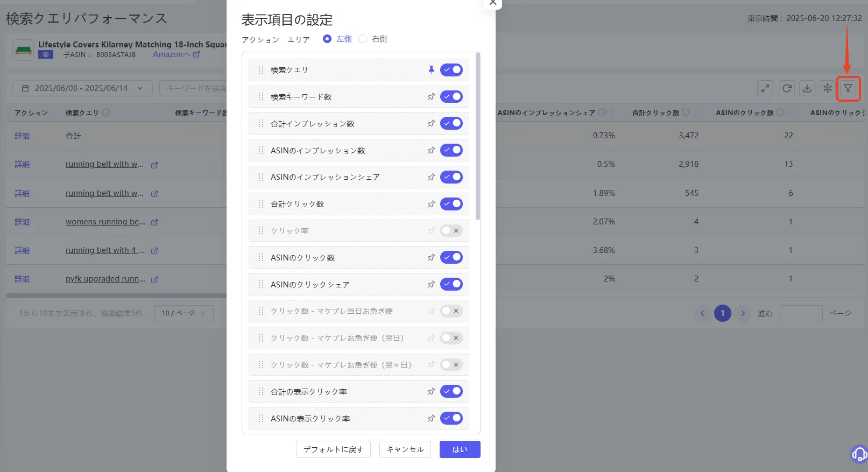The width and height of the screenshot is (868, 472).
Task: Select 右側 action area radio
Action: 363,39
